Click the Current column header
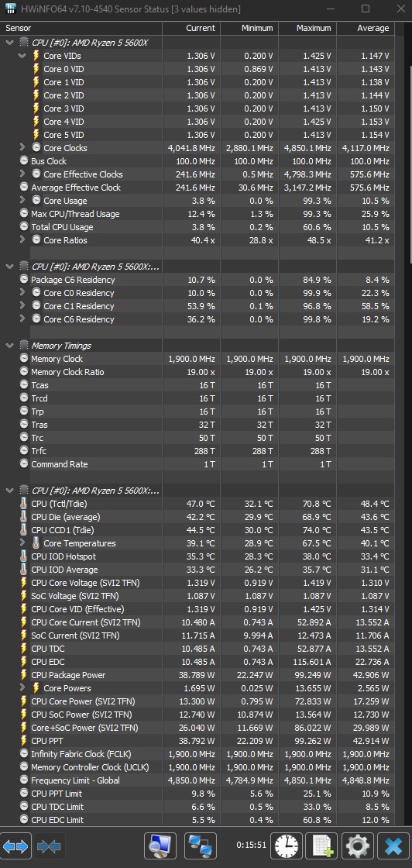Viewport: 412px width, 868px height. [191, 28]
